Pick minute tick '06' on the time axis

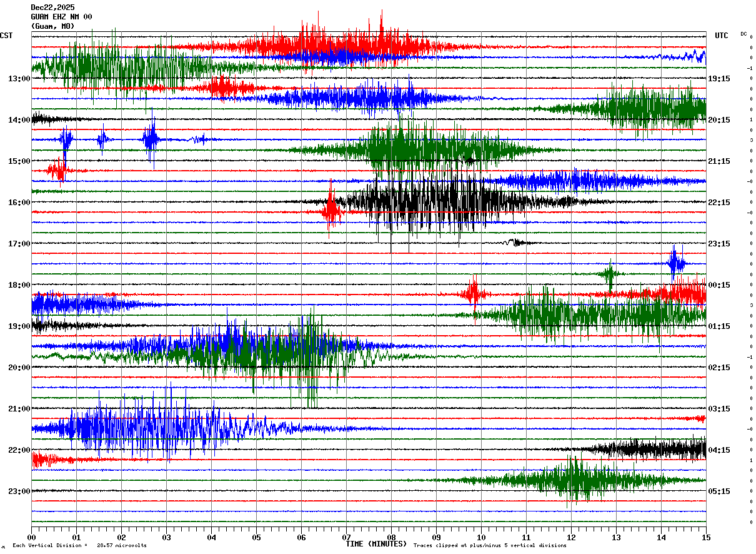tap(302, 538)
